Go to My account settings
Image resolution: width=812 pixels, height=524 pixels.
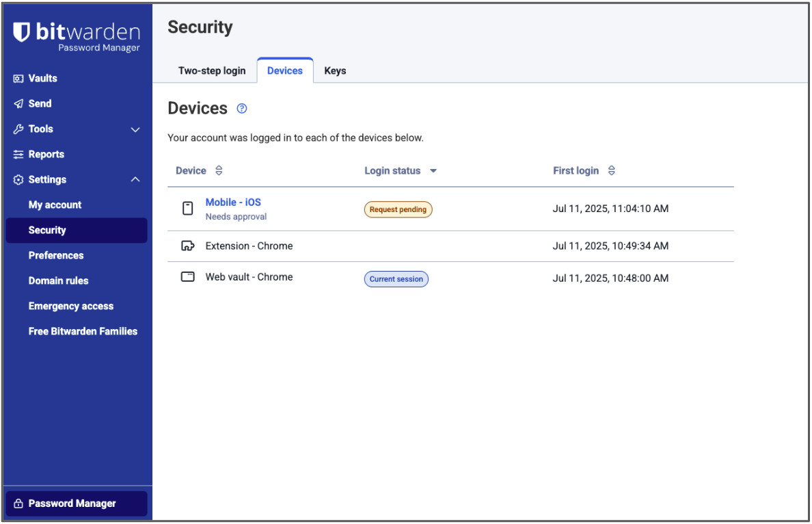pos(55,205)
